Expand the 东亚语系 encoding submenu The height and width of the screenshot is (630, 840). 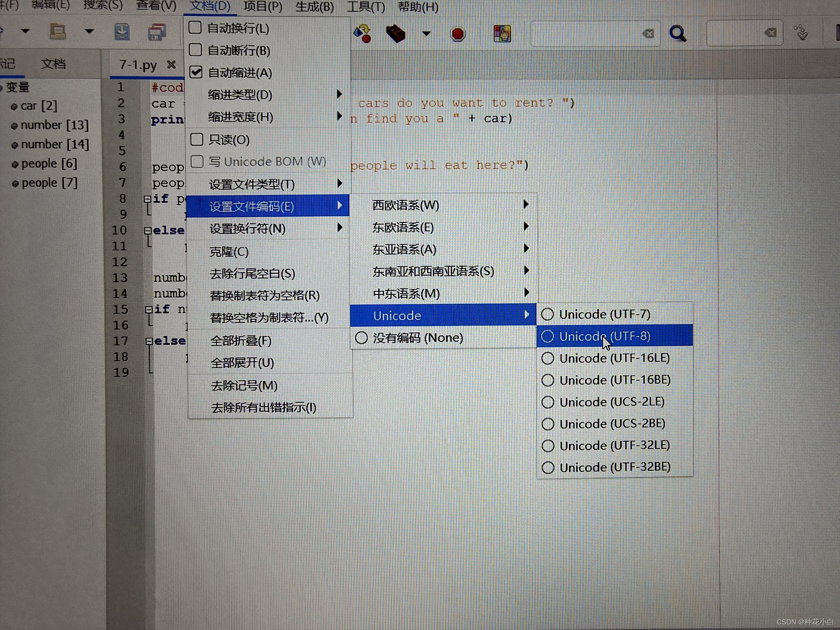pos(404,249)
